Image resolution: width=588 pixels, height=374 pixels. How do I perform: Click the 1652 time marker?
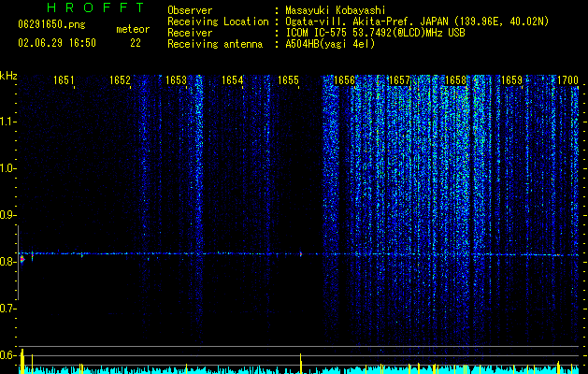coord(120,80)
